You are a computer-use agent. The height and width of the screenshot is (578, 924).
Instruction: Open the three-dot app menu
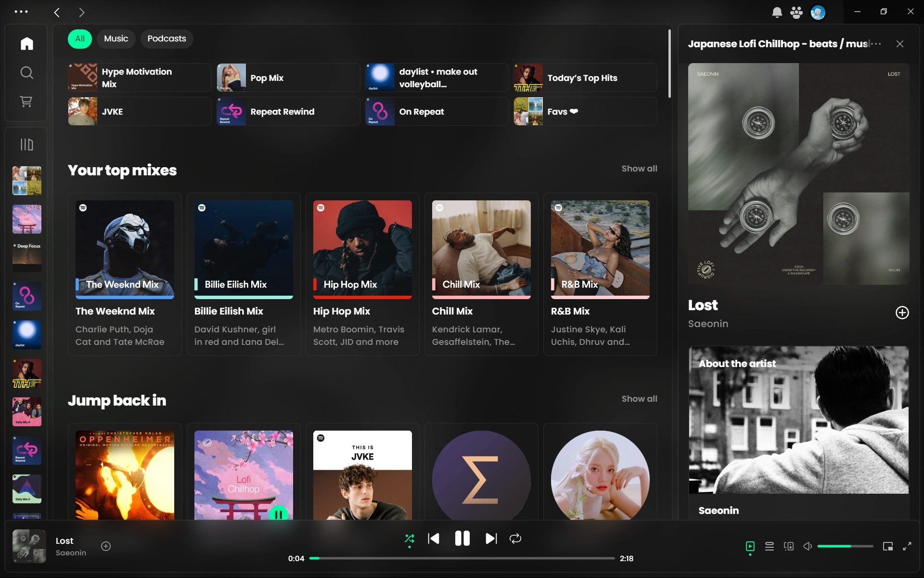coord(21,12)
